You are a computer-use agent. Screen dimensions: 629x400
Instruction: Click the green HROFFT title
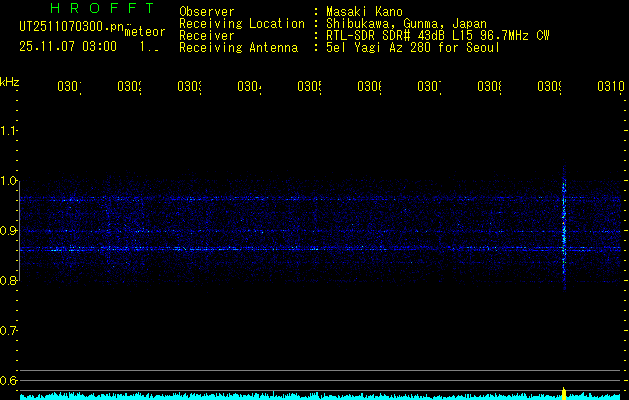[x=102, y=8]
